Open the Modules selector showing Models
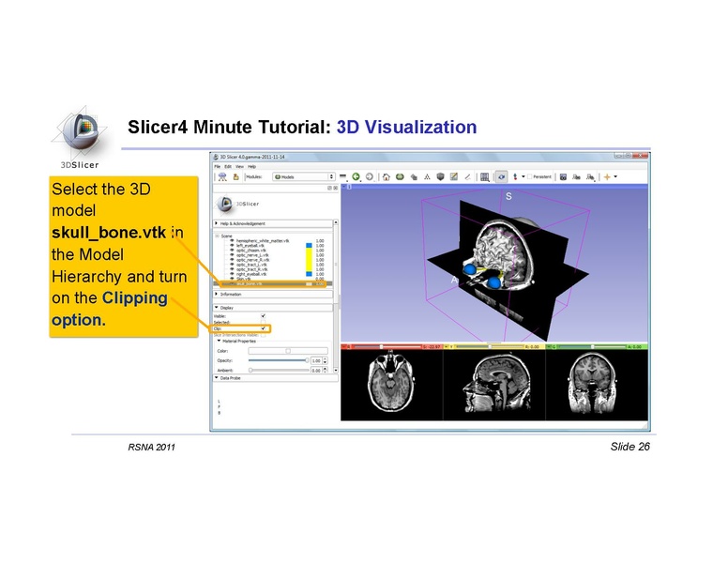Viewport: 728px width, 563px height. (304, 177)
